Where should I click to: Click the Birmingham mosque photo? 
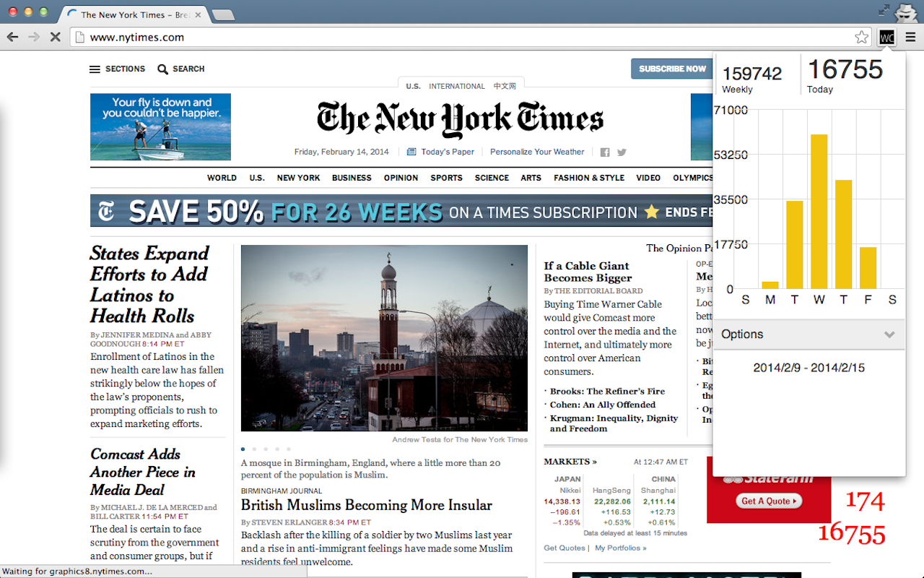click(384, 338)
